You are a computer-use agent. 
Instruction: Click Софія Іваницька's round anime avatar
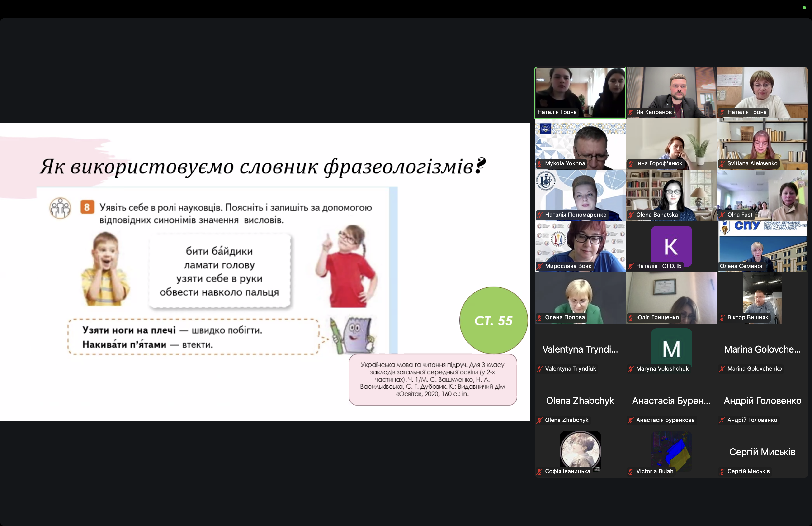point(580,449)
